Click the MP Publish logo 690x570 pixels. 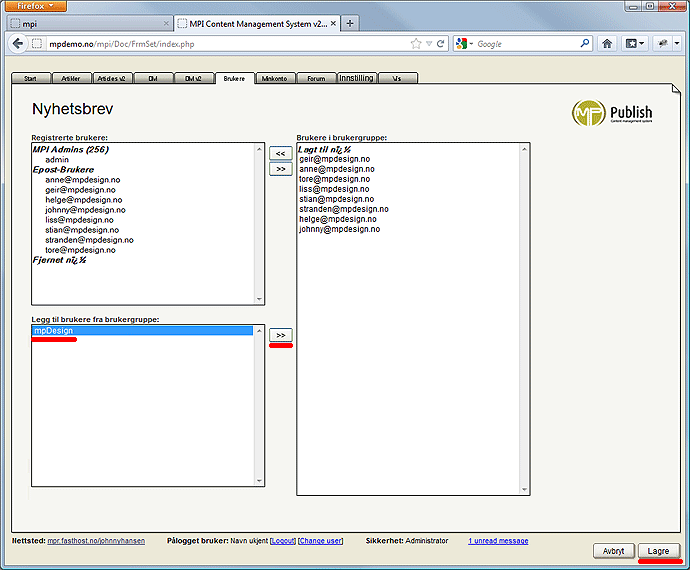pos(612,113)
